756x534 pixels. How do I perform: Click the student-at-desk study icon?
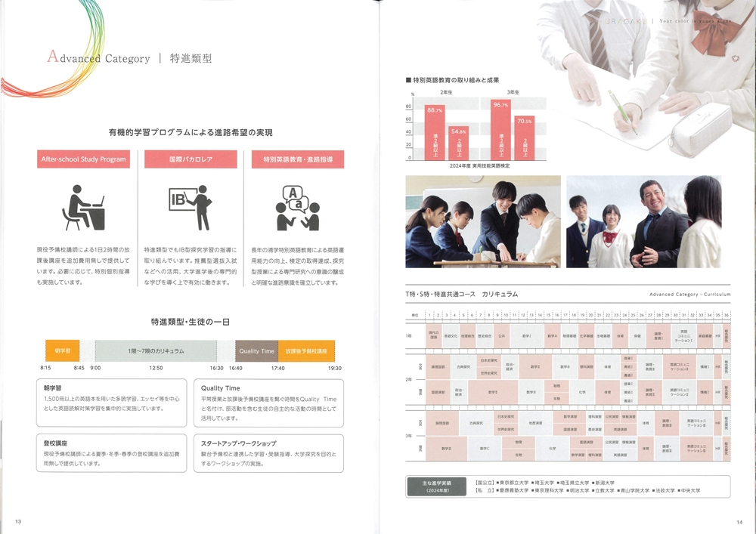pos(83,208)
